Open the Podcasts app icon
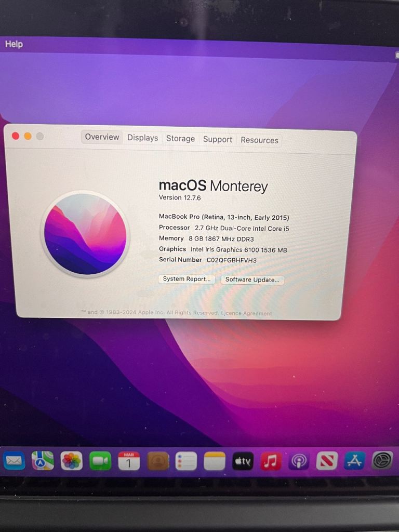 (299, 461)
